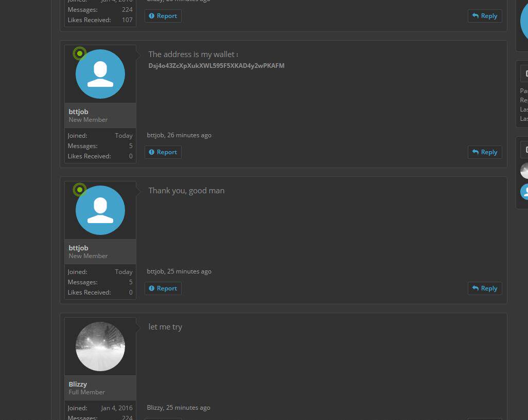The image size is (528, 420).
Task: Click 'bttjob, 25 minutes ago' timestamp
Action: (x=179, y=271)
